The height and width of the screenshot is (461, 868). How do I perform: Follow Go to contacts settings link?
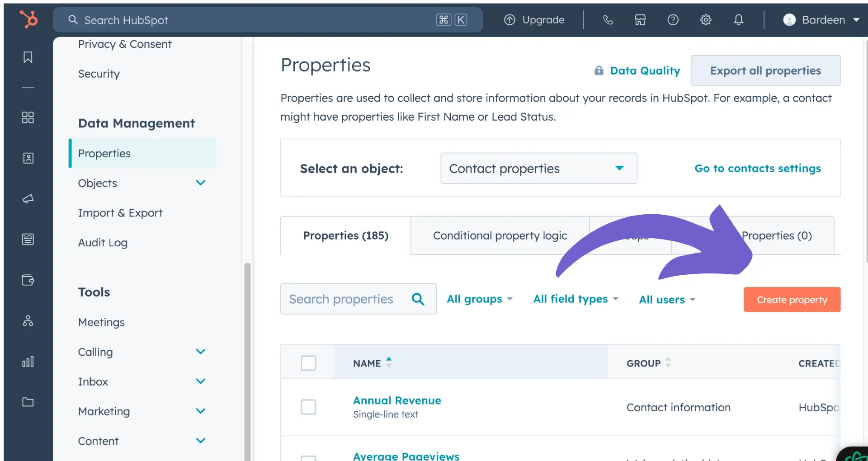pyautogui.click(x=758, y=168)
